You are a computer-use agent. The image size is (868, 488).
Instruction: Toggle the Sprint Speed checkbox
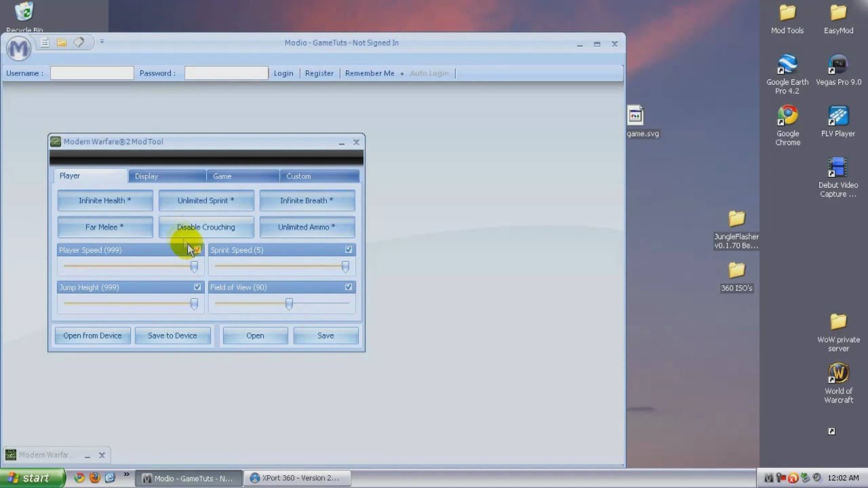pyautogui.click(x=349, y=249)
